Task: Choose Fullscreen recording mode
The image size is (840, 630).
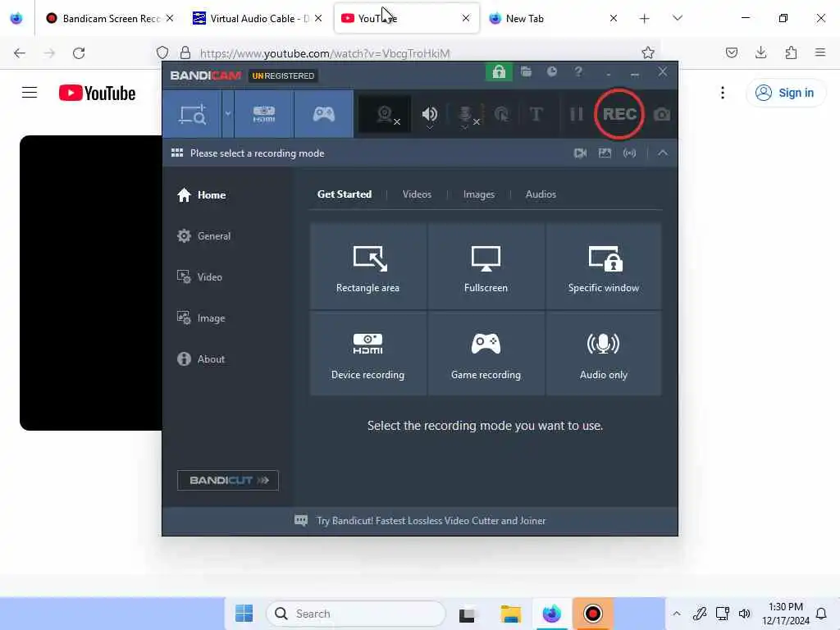Action: [x=486, y=267]
